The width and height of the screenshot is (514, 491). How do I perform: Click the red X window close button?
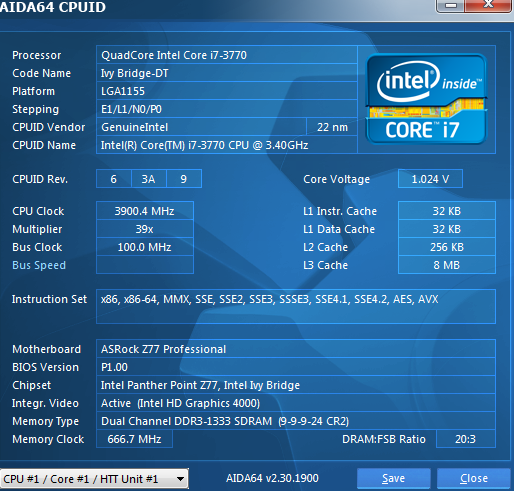[x=488, y=5]
